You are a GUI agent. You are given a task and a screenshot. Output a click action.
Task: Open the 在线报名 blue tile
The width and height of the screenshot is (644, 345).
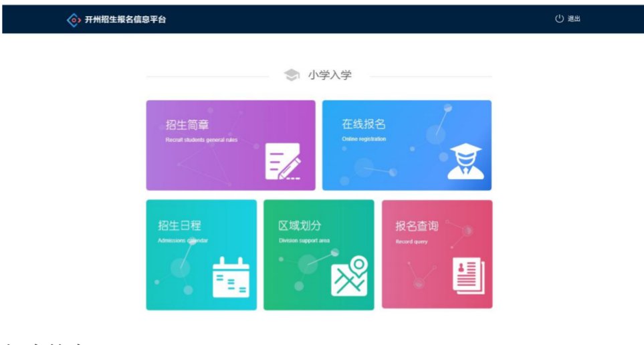[407, 145]
